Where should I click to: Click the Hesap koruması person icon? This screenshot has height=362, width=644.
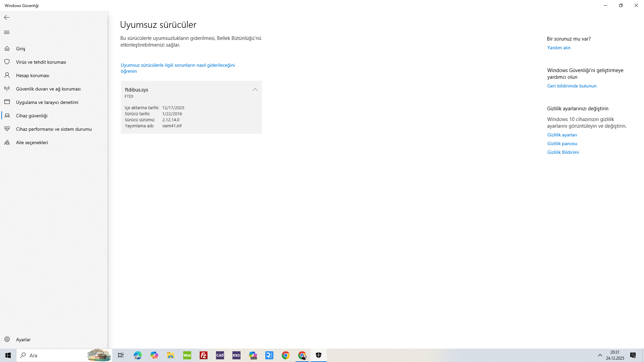(x=7, y=75)
